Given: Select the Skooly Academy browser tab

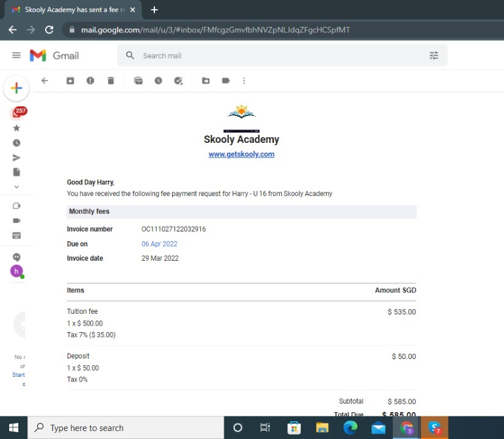Looking at the screenshot, I should (73, 10).
